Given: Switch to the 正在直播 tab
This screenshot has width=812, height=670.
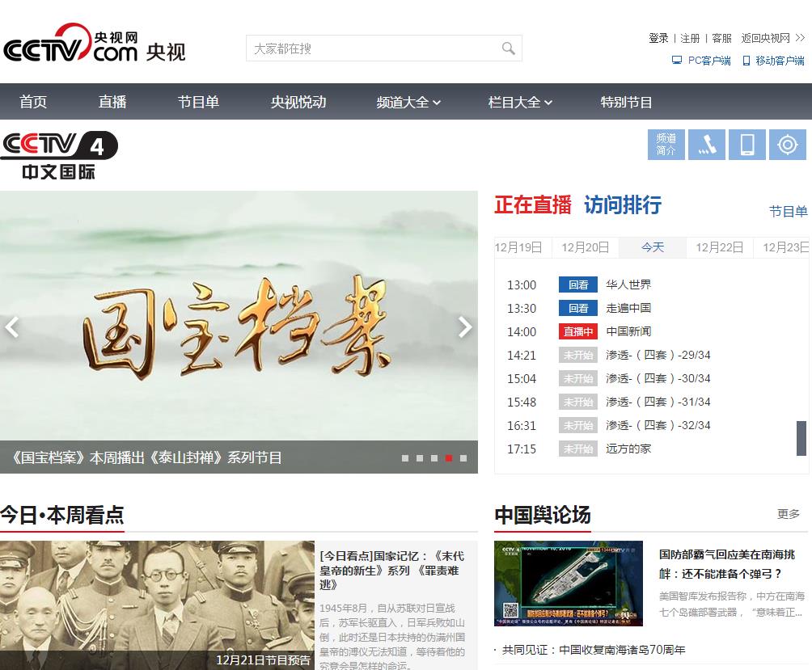Looking at the screenshot, I should (533, 205).
